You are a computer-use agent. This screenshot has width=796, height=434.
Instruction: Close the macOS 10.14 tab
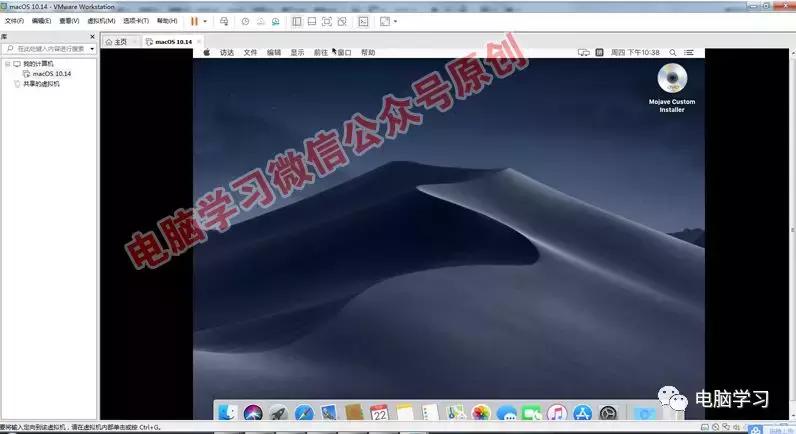point(199,42)
